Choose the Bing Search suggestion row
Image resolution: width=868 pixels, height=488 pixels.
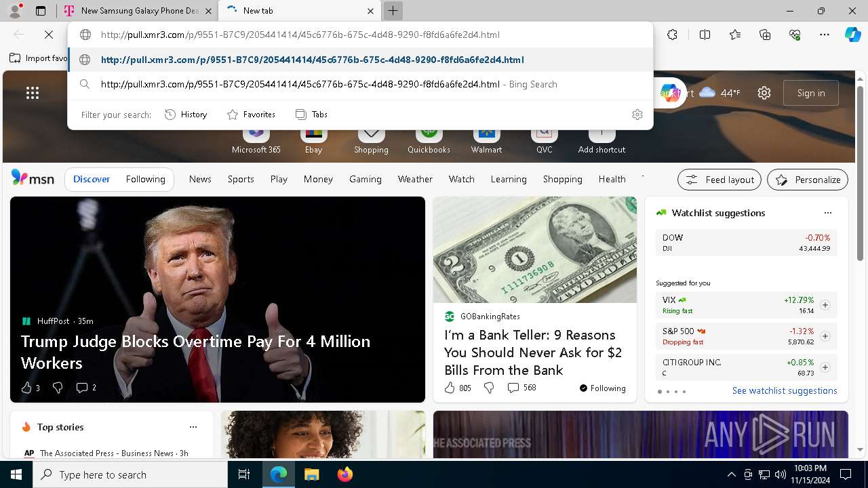click(360, 84)
